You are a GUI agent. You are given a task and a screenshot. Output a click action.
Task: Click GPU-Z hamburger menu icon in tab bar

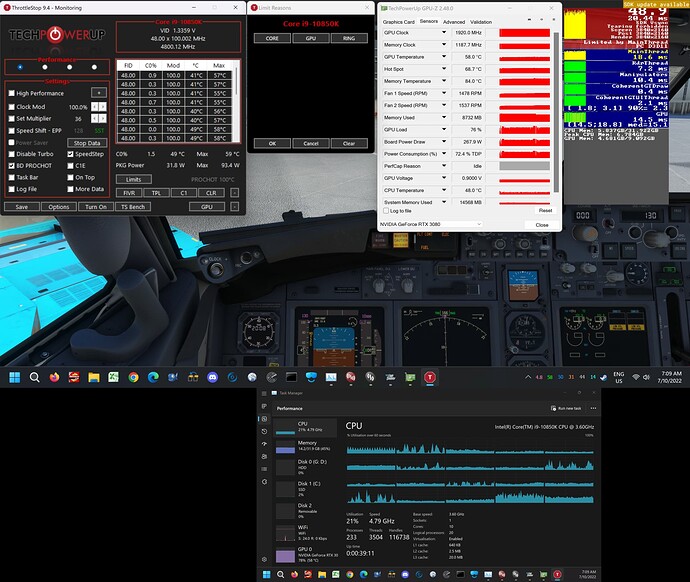554,20
